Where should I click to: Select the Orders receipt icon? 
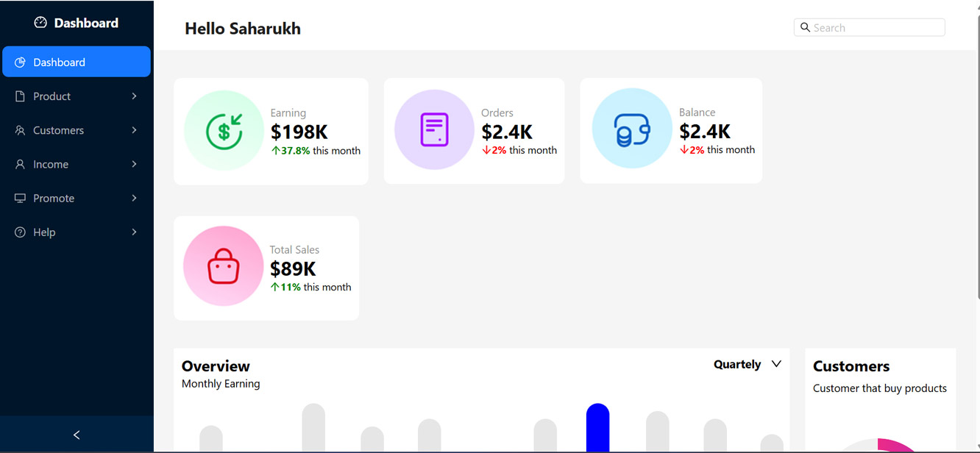pyautogui.click(x=433, y=129)
